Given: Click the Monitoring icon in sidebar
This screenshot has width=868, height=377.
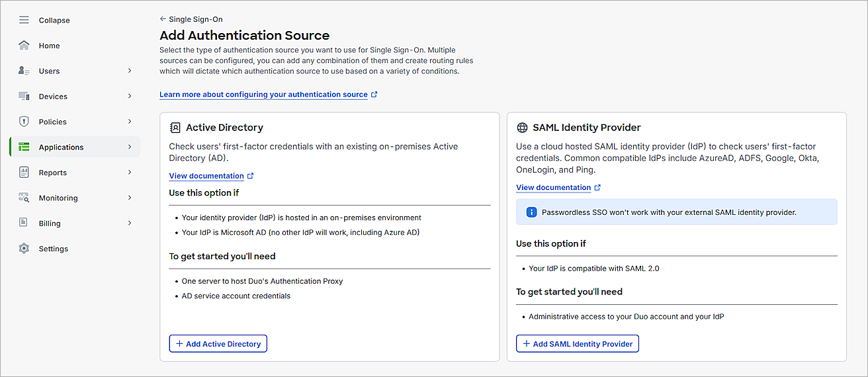Looking at the screenshot, I should click(x=24, y=198).
